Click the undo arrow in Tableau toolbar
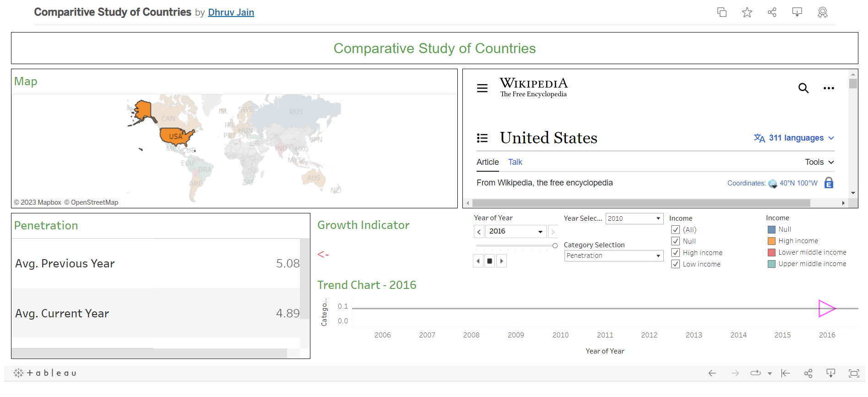 (712, 373)
